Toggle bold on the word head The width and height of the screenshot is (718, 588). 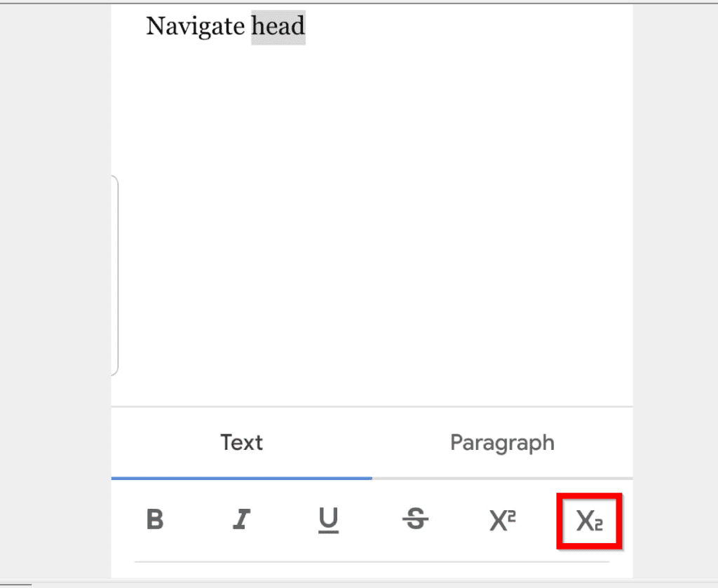pyautogui.click(x=156, y=520)
